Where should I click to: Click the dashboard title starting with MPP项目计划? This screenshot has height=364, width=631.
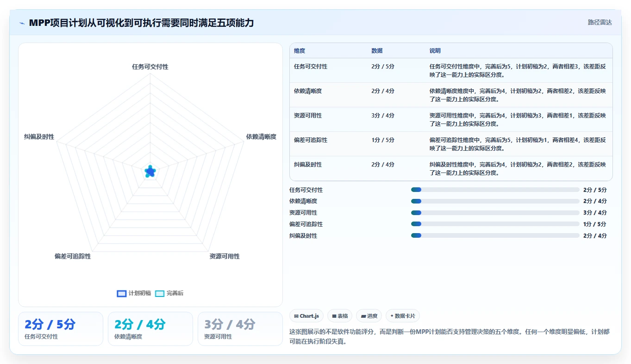coord(141,23)
